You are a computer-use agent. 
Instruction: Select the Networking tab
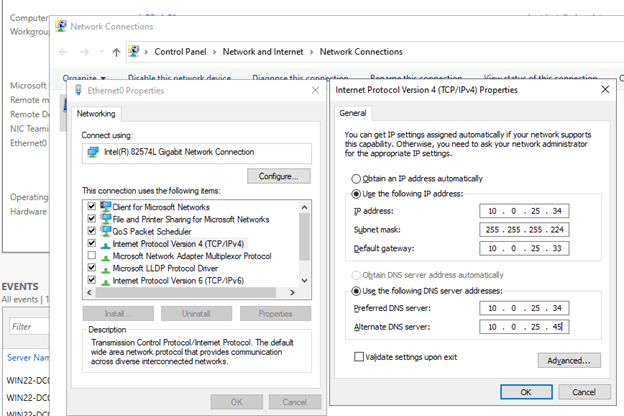pyautogui.click(x=97, y=114)
